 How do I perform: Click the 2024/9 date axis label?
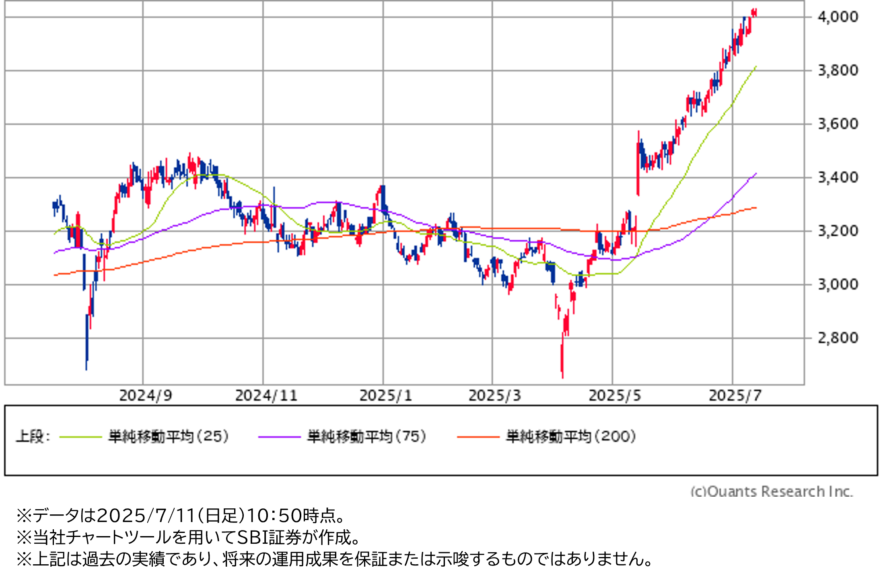(x=146, y=396)
